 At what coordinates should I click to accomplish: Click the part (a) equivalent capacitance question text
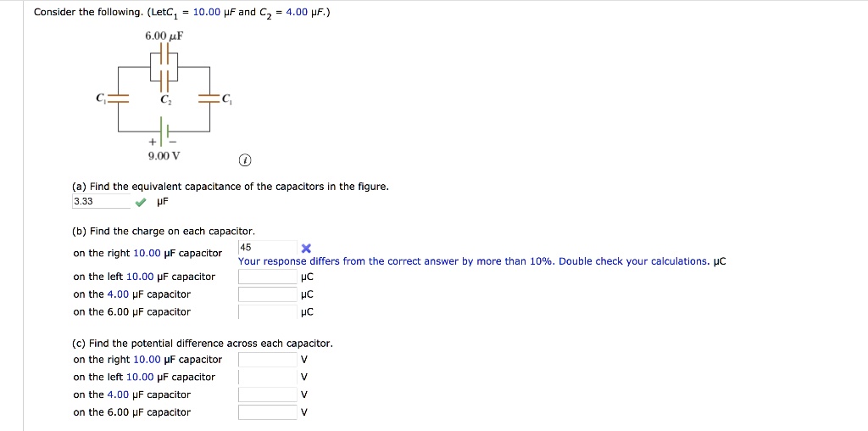click(231, 186)
